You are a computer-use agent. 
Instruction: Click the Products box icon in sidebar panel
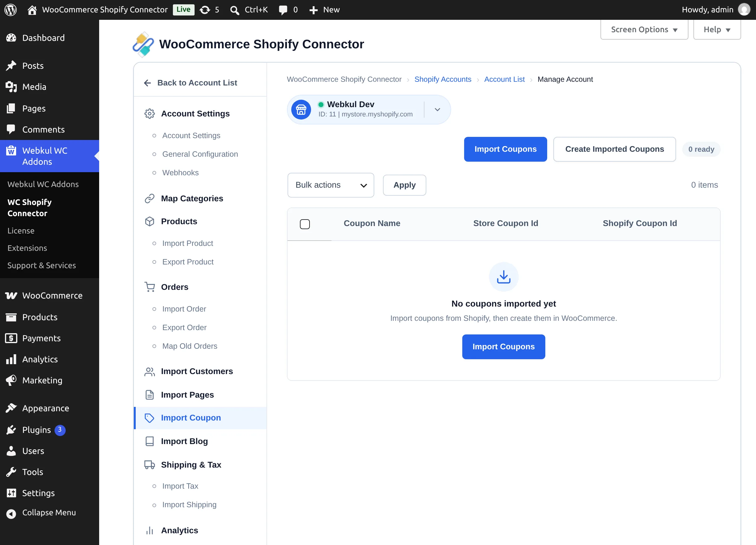click(150, 221)
